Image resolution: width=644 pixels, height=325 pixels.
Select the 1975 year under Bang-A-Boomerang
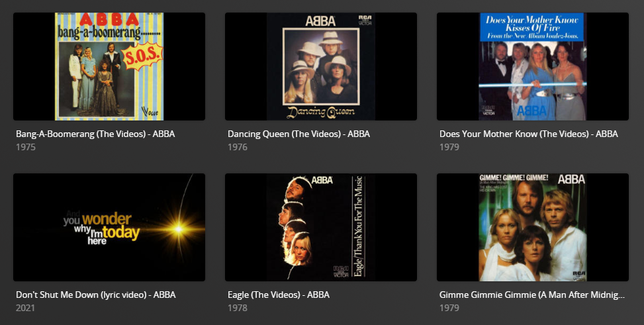point(25,147)
